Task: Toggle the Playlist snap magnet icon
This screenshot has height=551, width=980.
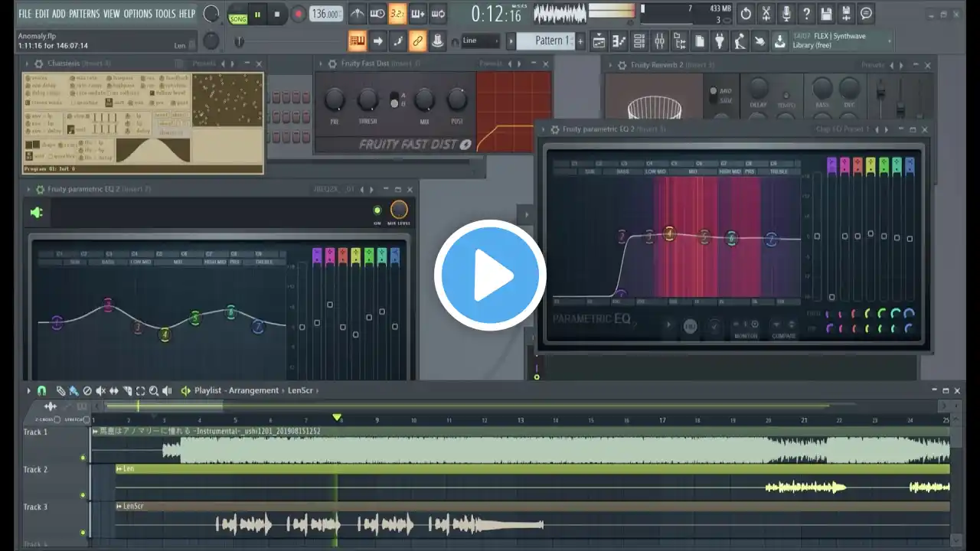Action: pyautogui.click(x=42, y=390)
